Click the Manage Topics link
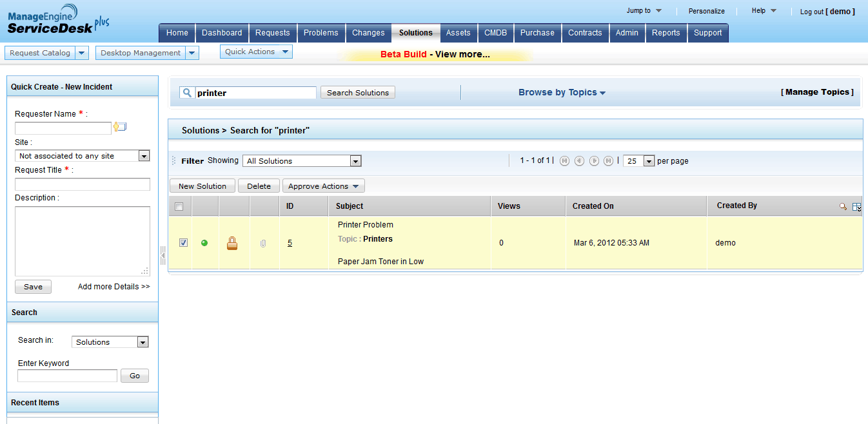Screen dimensions: 868x424 [x=817, y=92]
